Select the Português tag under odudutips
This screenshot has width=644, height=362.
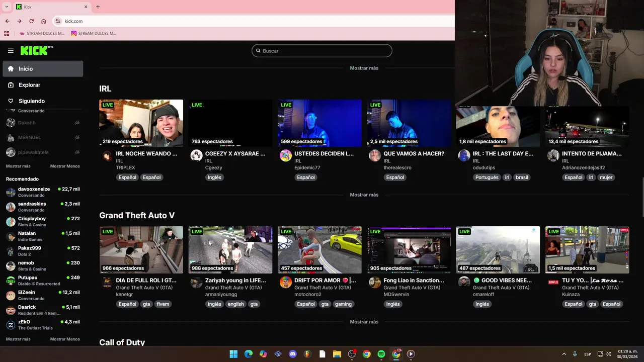pyautogui.click(x=487, y=177)
